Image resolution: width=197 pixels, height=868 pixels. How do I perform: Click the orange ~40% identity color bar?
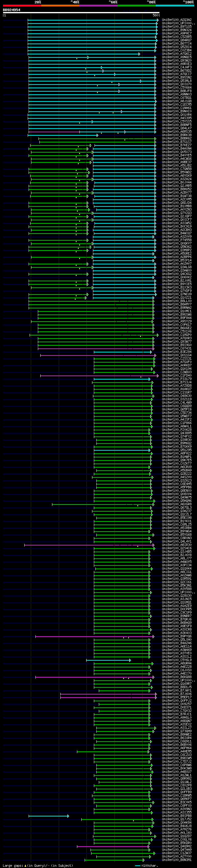[60, 6]
